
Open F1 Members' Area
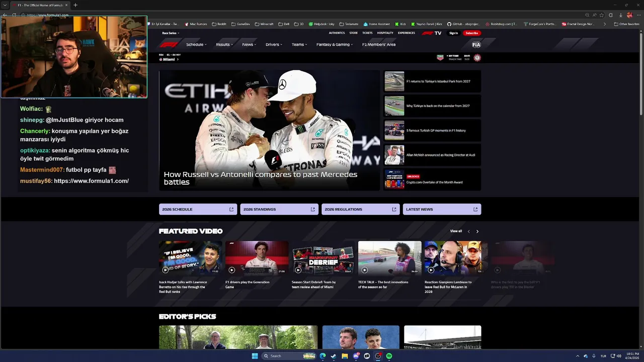click(379, 44)
